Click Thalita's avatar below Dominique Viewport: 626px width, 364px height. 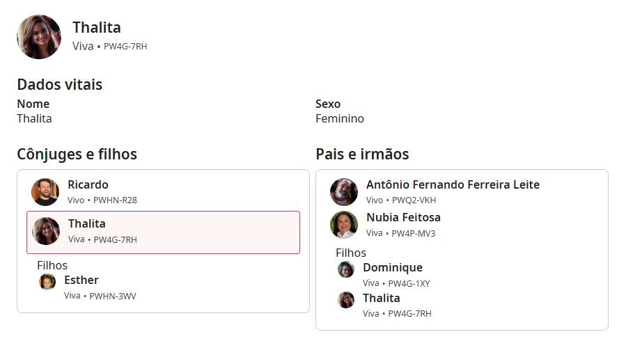point(346,300)
